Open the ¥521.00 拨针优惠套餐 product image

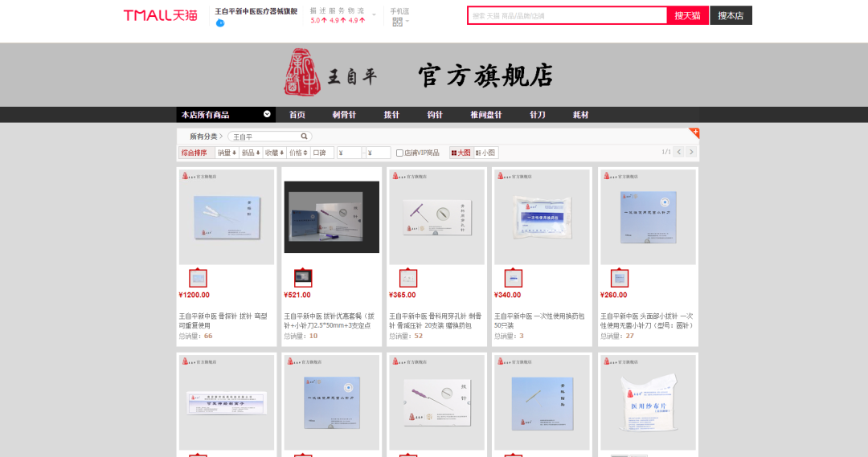[332, 217]
